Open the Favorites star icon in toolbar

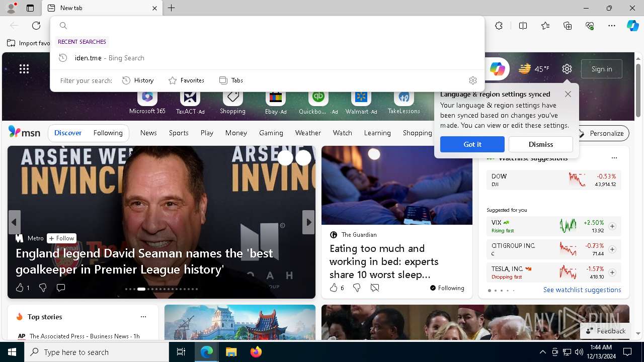(545, 26)
